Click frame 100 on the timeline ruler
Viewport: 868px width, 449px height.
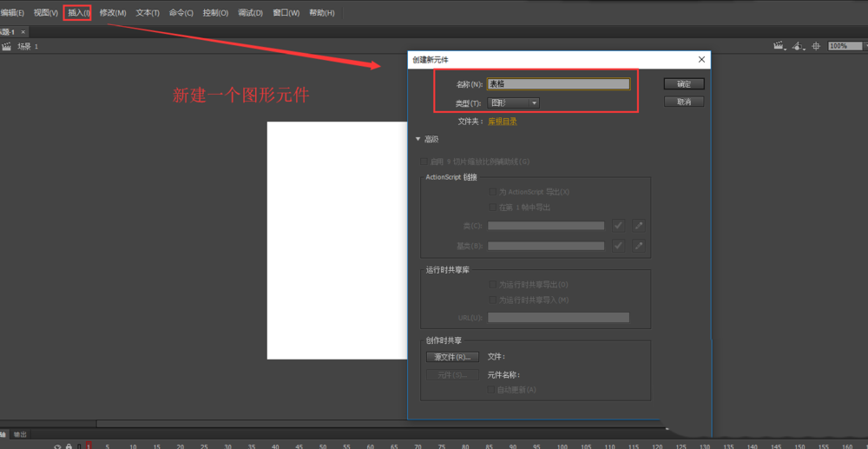[562, 446]
